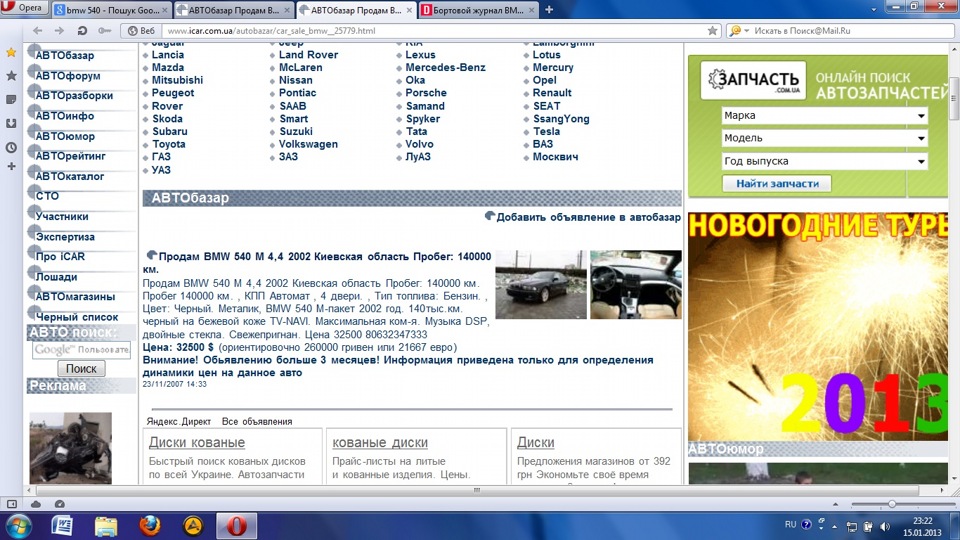Click the Найти запчасти button

coord(777,184)
